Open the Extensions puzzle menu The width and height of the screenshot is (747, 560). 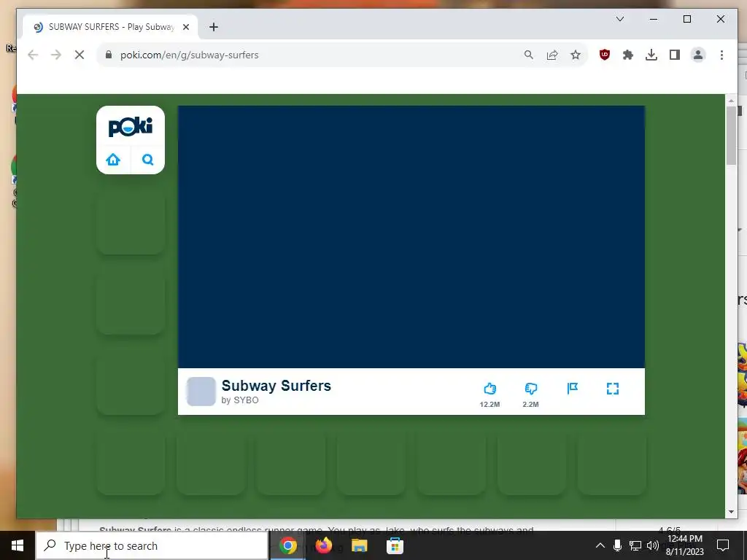[628, 55]
